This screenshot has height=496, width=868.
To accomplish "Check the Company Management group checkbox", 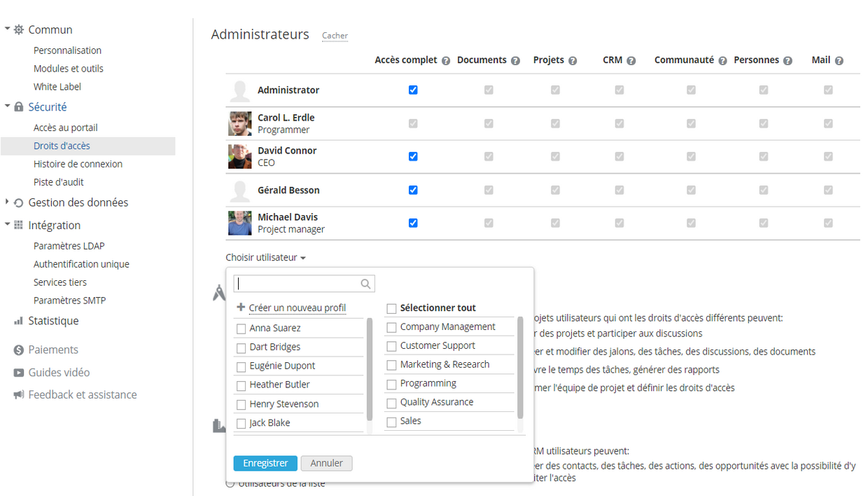I will point(392,327).
